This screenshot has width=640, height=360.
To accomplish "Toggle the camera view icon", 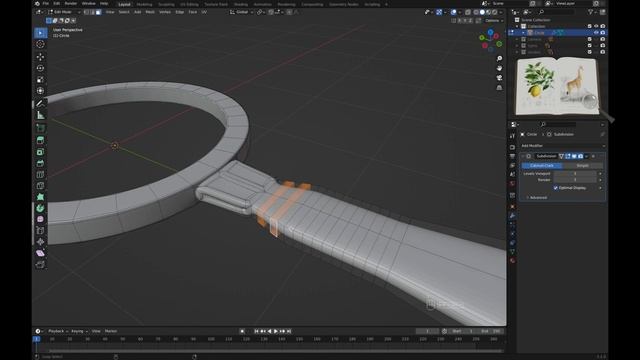I will pyautogui.click(x=499, y=78).
